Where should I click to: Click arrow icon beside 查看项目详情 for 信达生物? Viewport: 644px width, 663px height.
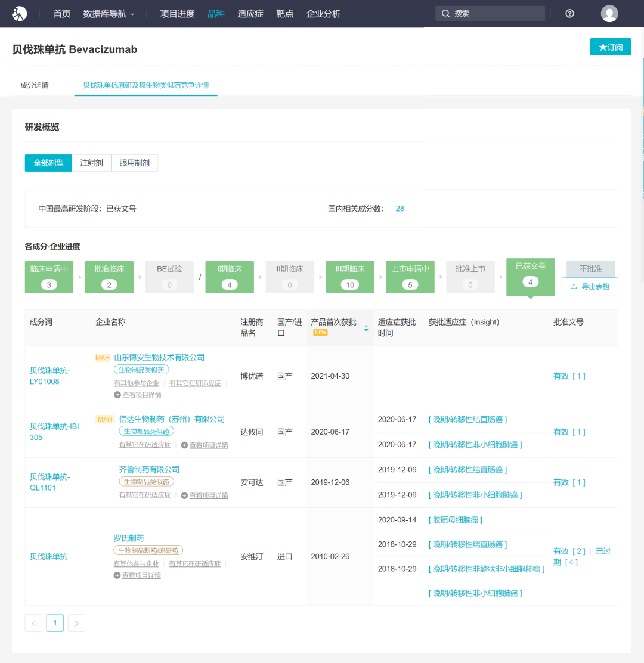(x=184, y=445)
